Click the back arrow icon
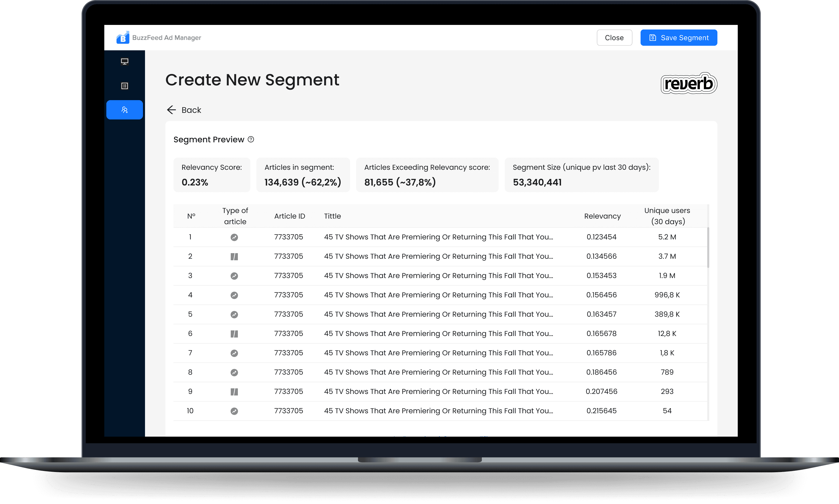The image size is (839, 504). tap(171, 110)
